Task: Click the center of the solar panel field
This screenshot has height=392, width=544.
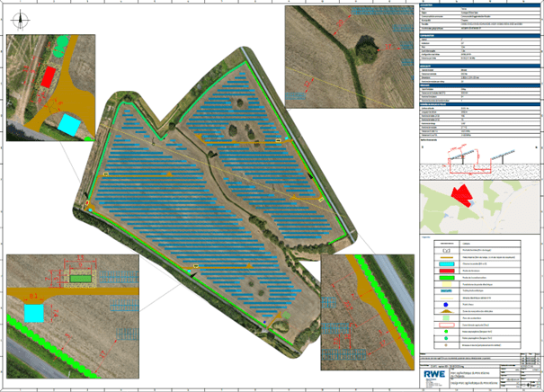Action: 216,180
